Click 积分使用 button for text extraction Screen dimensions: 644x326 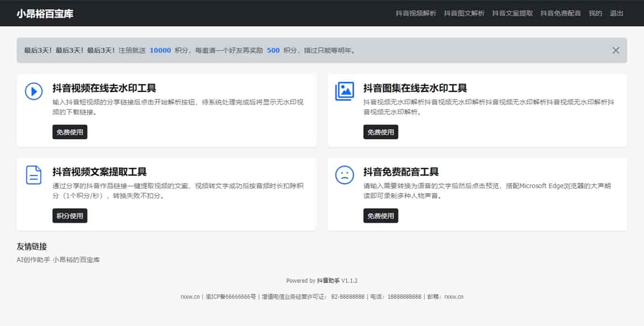[x=70, y=216]
